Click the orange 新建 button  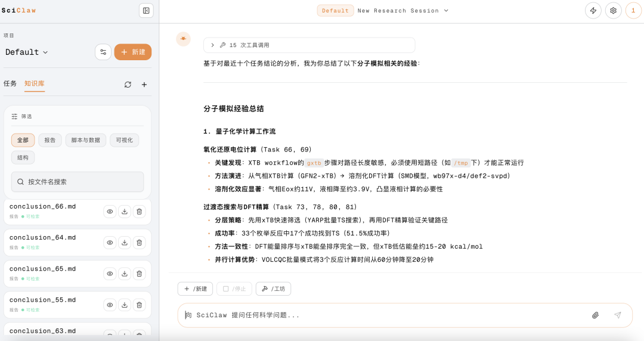tap(133, 52)
